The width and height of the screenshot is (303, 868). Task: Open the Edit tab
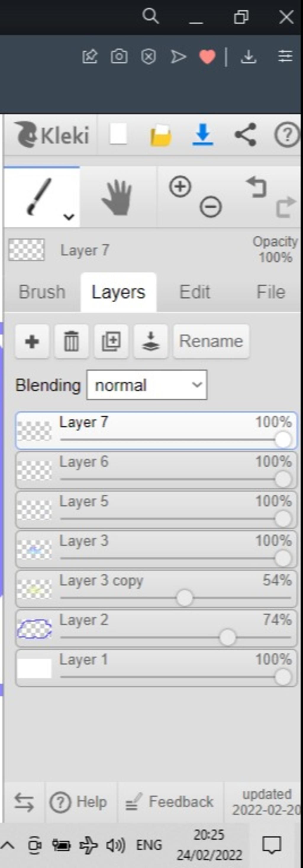coord(195,292)
